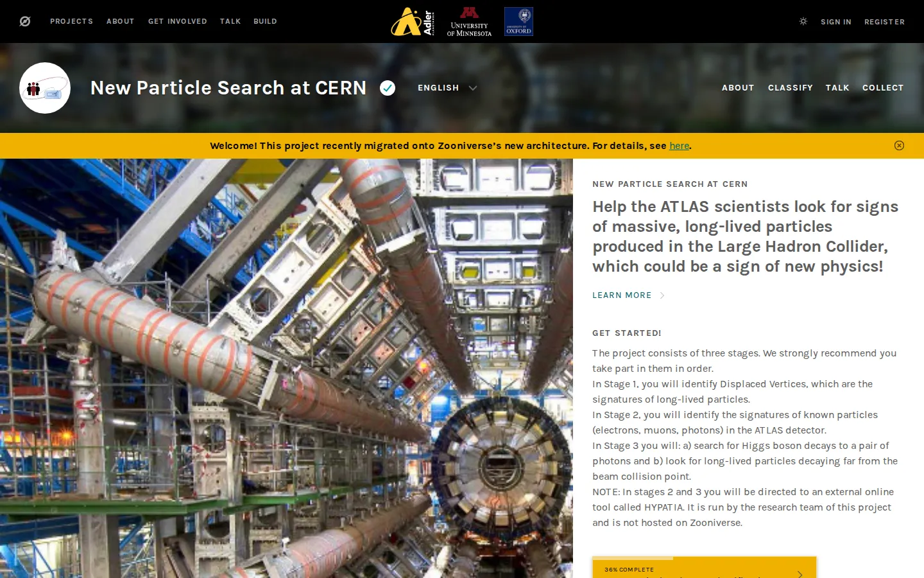Open the project COLLECT tab
The width and height of the screenshot is (924, 578).
coord(883,88)
